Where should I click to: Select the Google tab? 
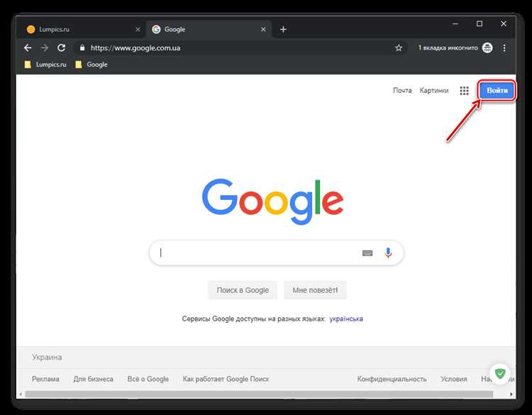click(x=209, y=30)
